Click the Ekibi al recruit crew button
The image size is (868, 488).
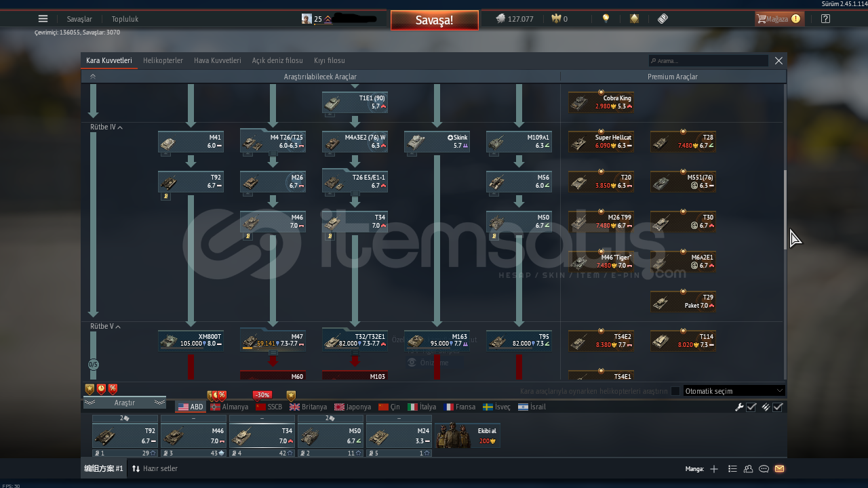point(467,436)
